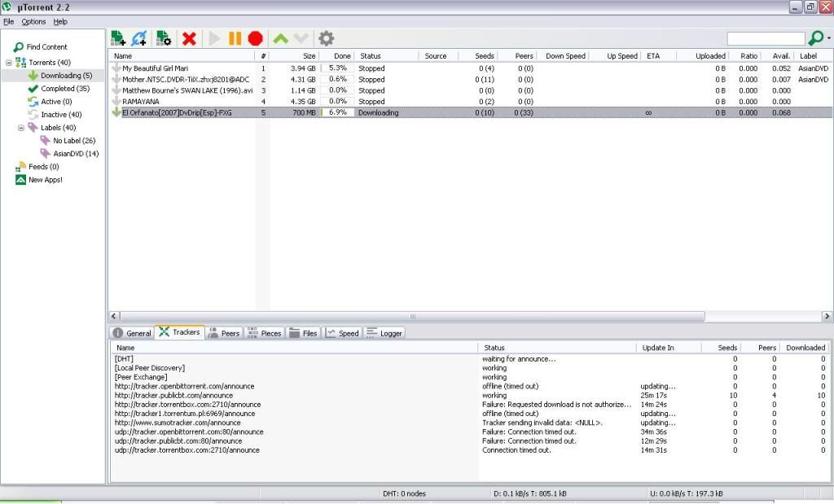The width and height of the screenshot is (834, 504).
Task: Sort torrents by ETA column header
Action: pyautogui.click(x=660, y=56)
